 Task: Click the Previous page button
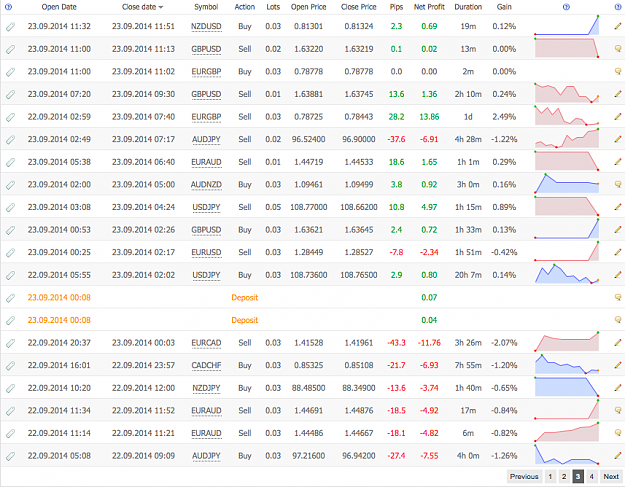click(x=524, y=476)
